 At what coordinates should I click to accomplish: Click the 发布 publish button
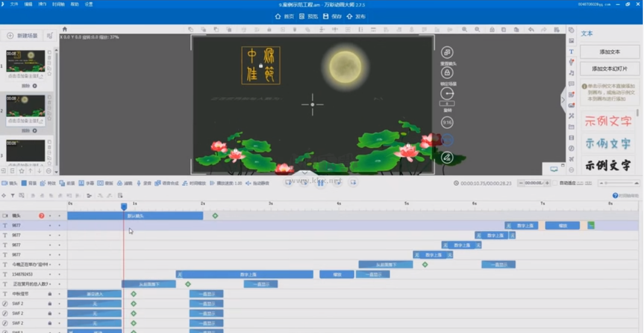pos(356,16)
